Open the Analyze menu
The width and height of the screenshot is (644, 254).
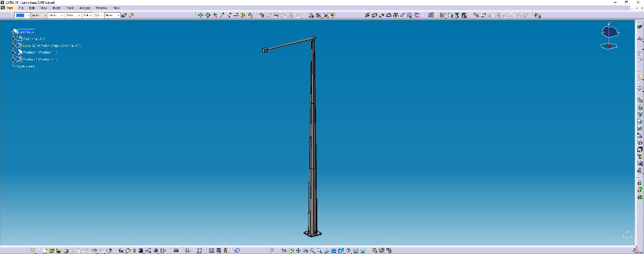85,8
